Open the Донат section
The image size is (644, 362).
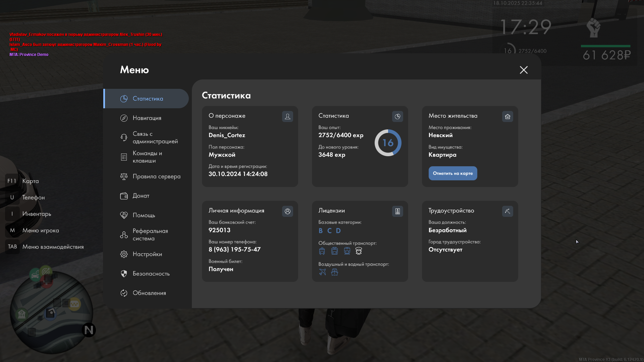point(141,196)
